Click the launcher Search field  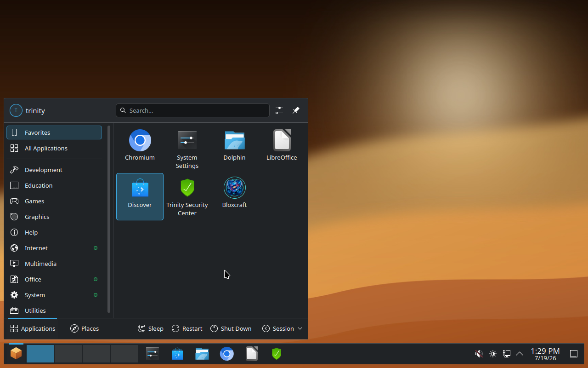[192, 110]
